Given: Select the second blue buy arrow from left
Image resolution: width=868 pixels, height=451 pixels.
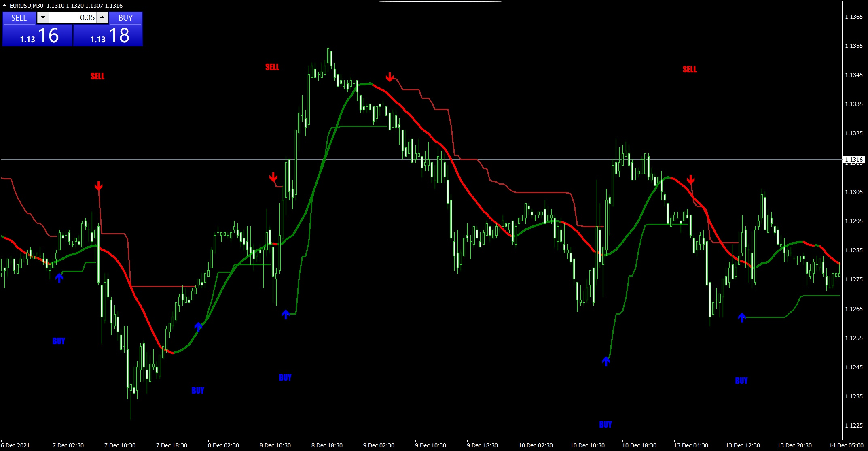Looking at the screenshot, I should [198, 326].
